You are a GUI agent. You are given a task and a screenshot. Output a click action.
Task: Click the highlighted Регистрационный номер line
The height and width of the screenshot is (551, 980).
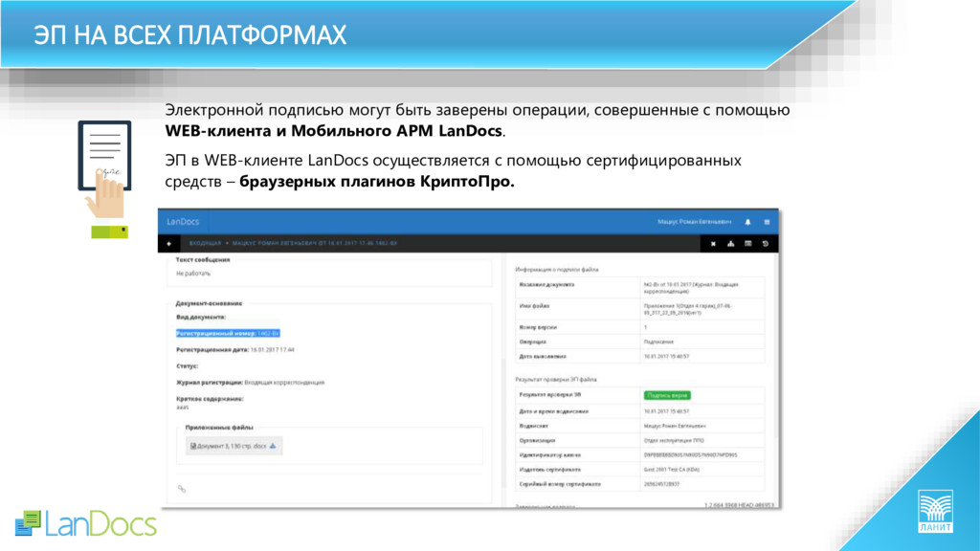tap(228, 333)
